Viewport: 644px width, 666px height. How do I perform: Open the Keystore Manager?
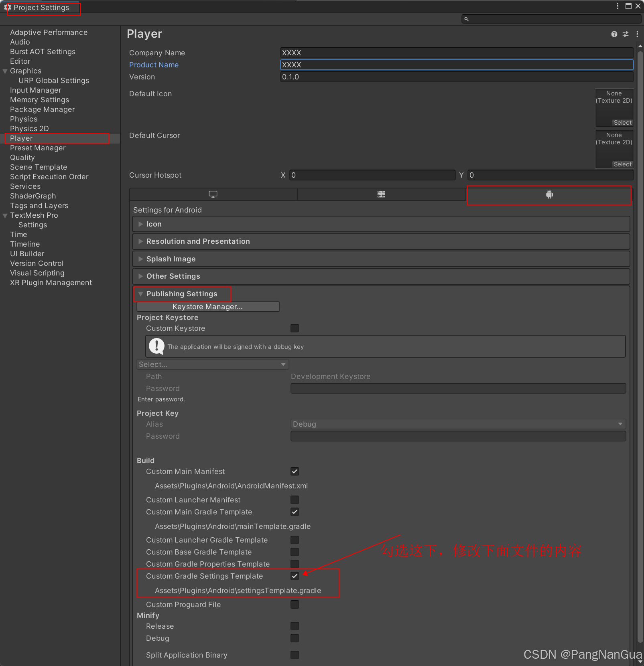[x=207, y=306]
